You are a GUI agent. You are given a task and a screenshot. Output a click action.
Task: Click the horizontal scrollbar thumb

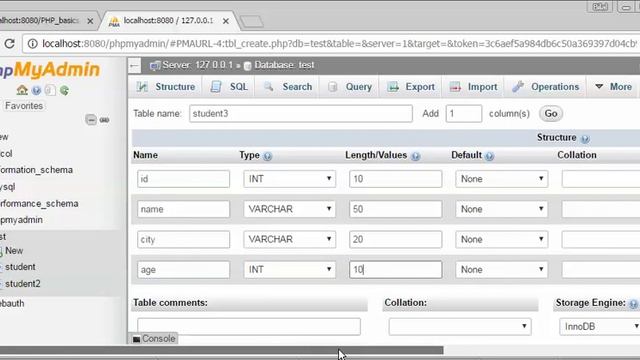221,350
